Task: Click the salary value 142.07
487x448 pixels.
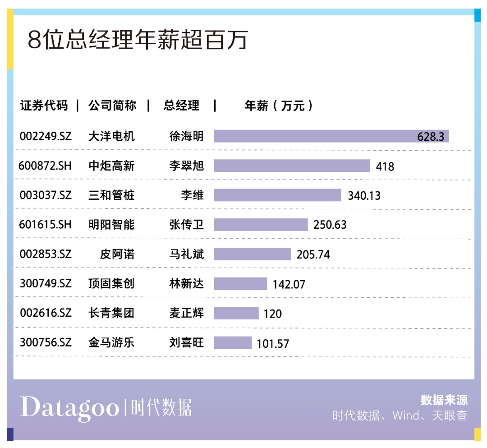Action: (289, 284)
